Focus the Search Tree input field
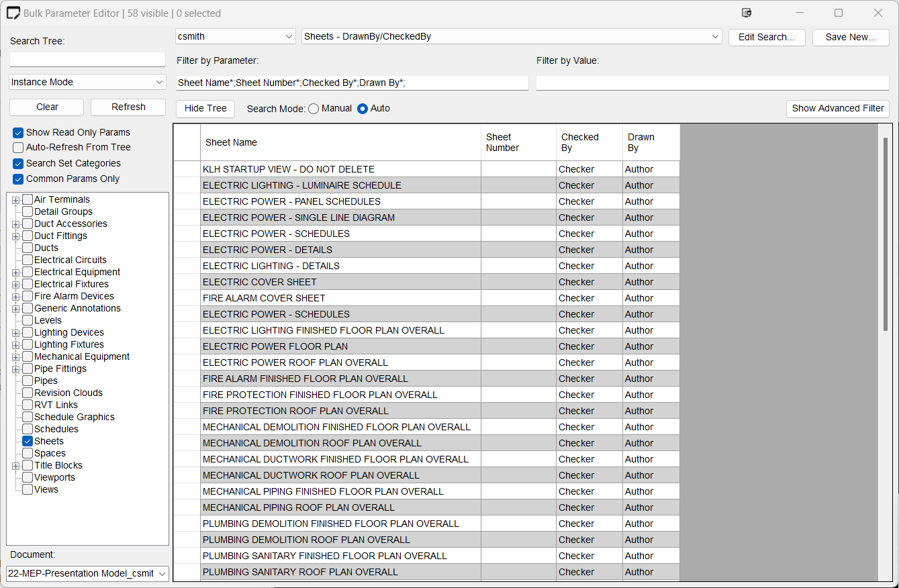Viewport: 899px width, 588px height. 87,60
